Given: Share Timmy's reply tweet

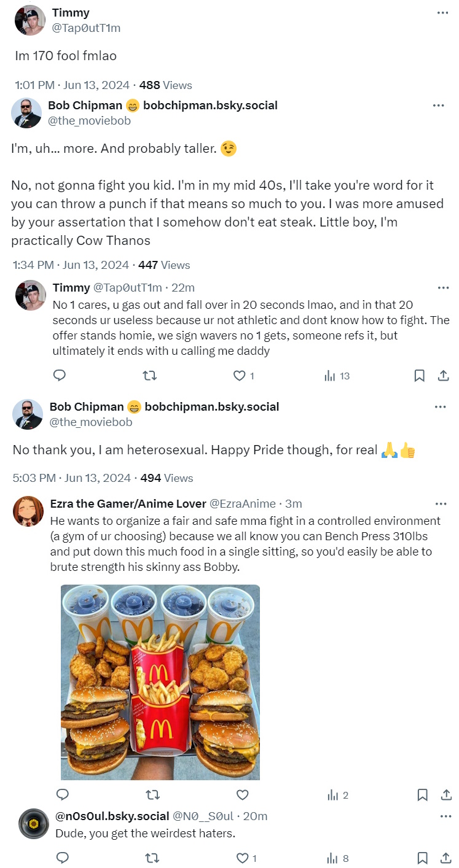Looking at the screenshot, I should (444, 376).
